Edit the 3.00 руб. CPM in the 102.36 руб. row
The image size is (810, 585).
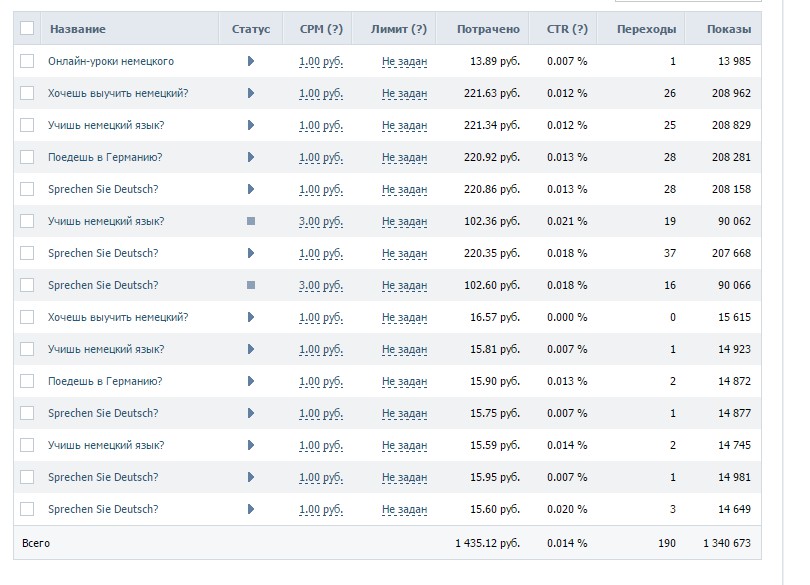tap(321, 221)
